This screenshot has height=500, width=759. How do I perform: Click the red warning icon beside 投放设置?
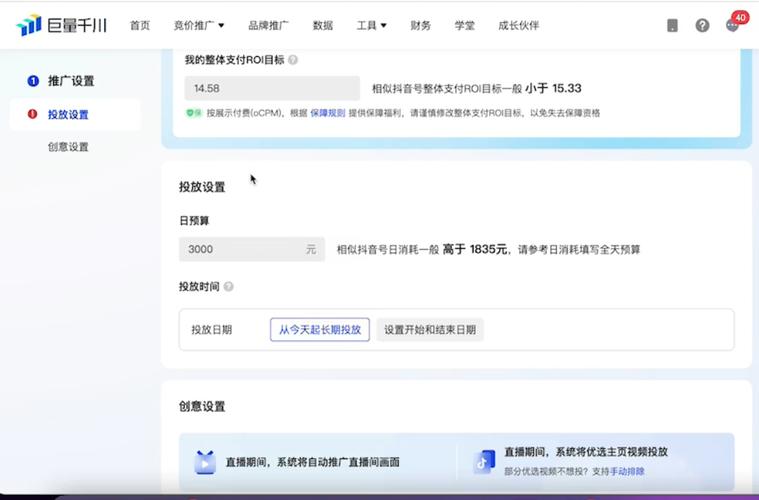[32, 114]
